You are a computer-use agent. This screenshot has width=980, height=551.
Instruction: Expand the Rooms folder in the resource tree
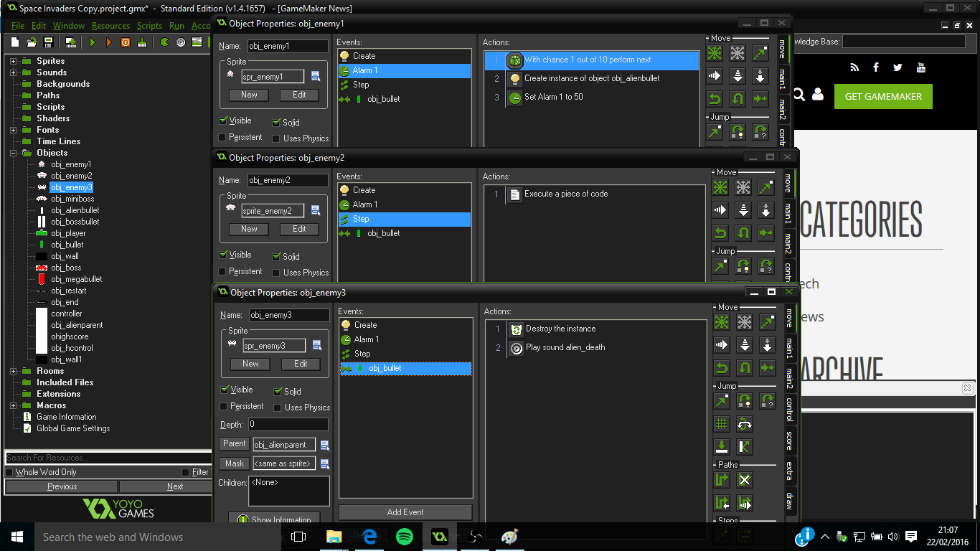(x=13, y=371)
